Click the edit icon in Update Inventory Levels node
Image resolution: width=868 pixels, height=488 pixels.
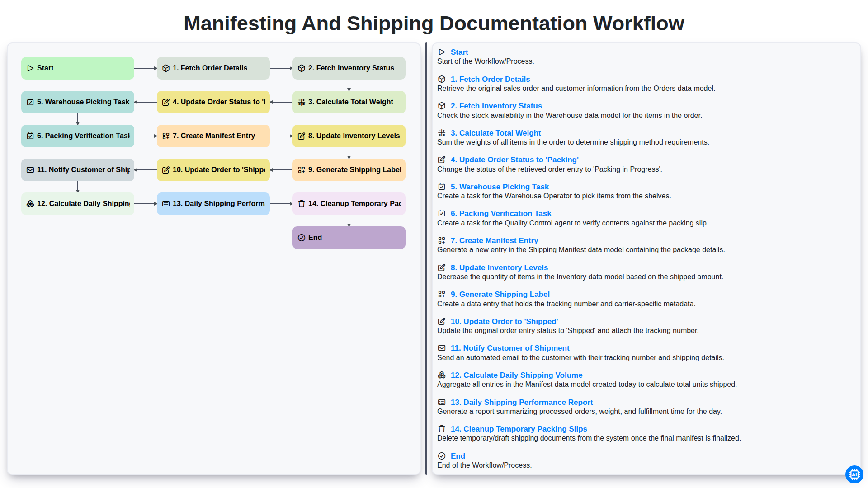302,136
